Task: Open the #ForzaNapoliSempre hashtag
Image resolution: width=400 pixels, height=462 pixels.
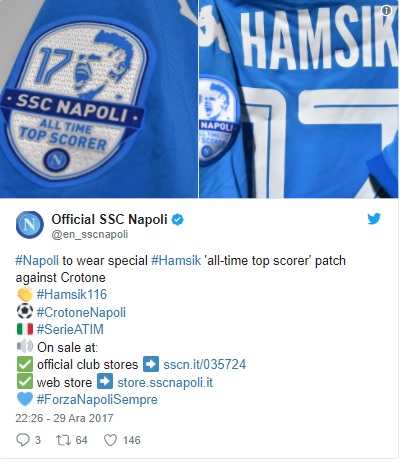Action: [97, 399]
